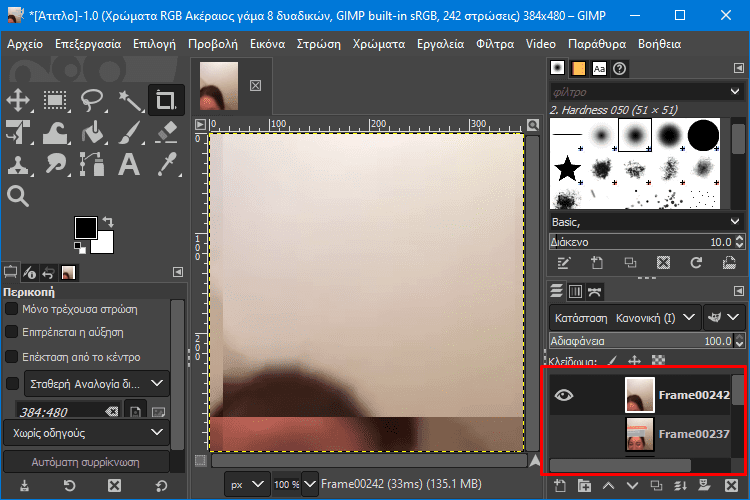Open the Αρχείο menu
The height and width of the screenshot is (500, 750).
[x=25, y=44]
